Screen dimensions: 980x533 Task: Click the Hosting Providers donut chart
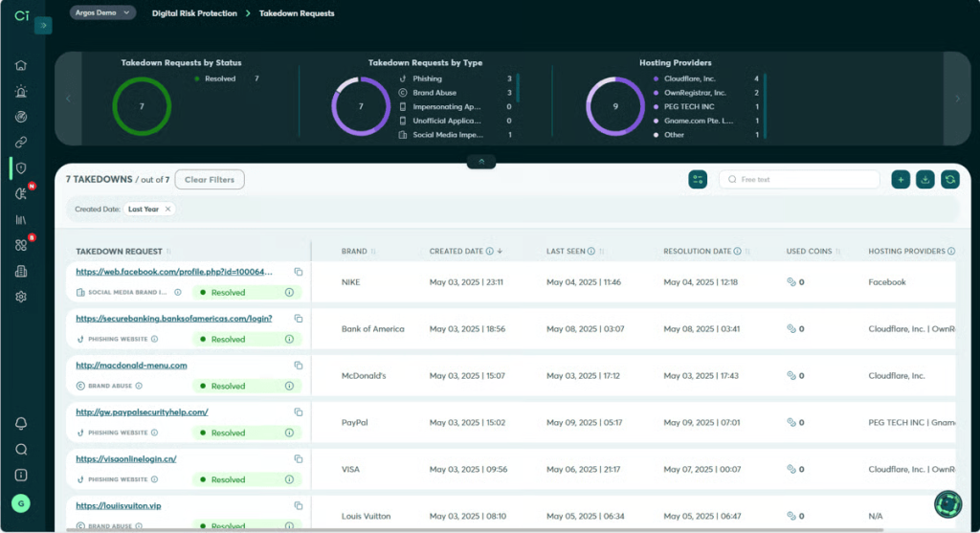(x=615, y=106)
